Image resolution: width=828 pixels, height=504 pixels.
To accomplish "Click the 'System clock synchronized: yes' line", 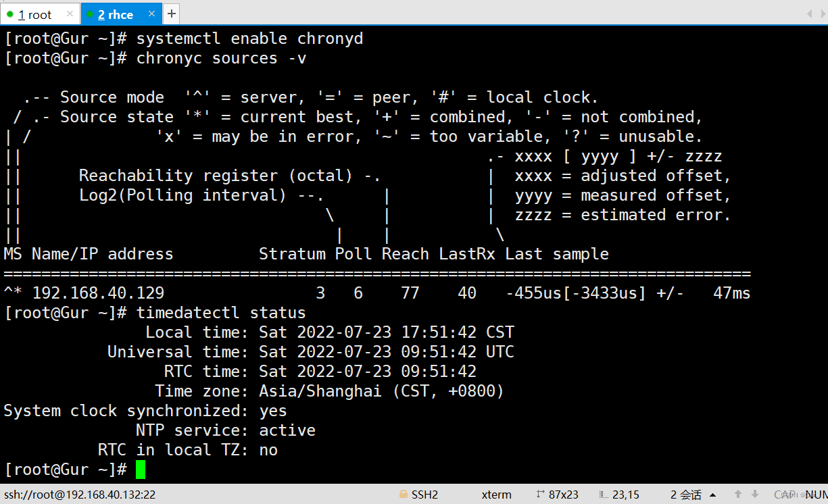I will click(145, 411).
